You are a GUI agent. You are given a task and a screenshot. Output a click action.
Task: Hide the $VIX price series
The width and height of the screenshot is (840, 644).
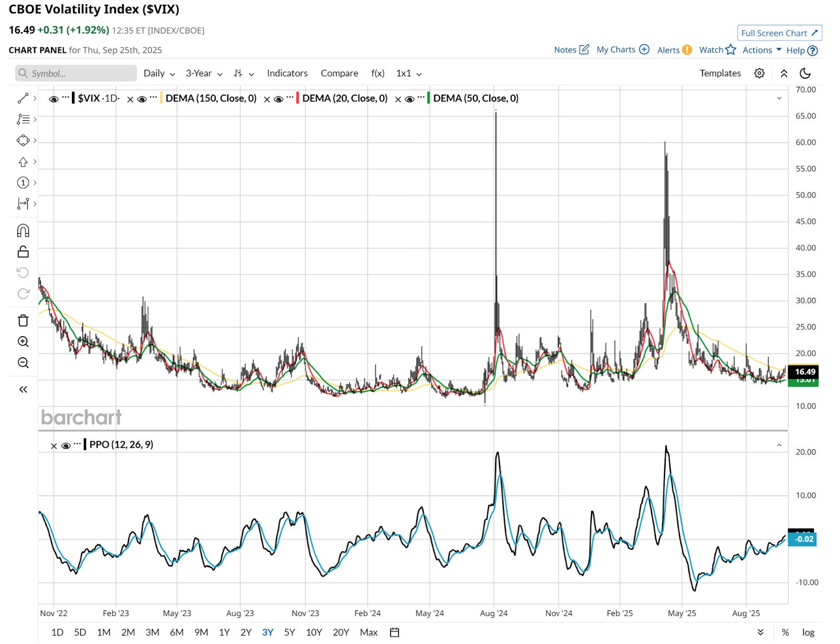(x=54, y=99)
